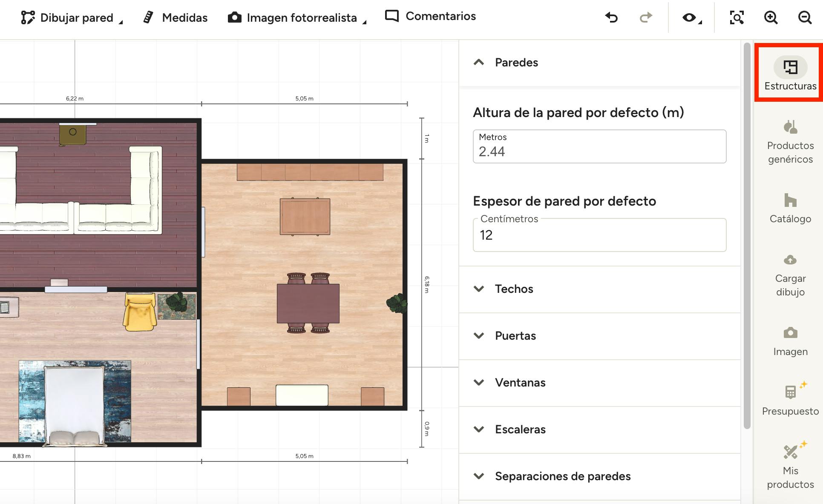Click the redo arrow icon
This screenshot has width=823, height=504.
[646, 17]
